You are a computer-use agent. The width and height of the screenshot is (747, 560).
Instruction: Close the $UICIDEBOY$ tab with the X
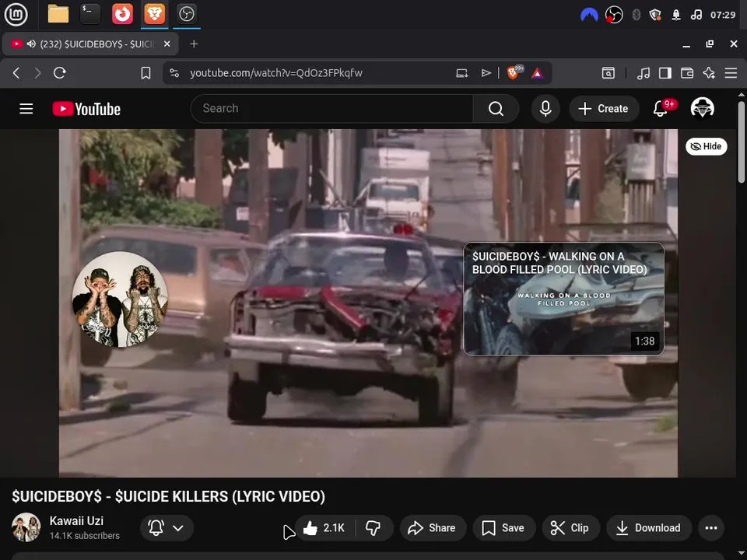pyautogui.click(x=167, y=44)
